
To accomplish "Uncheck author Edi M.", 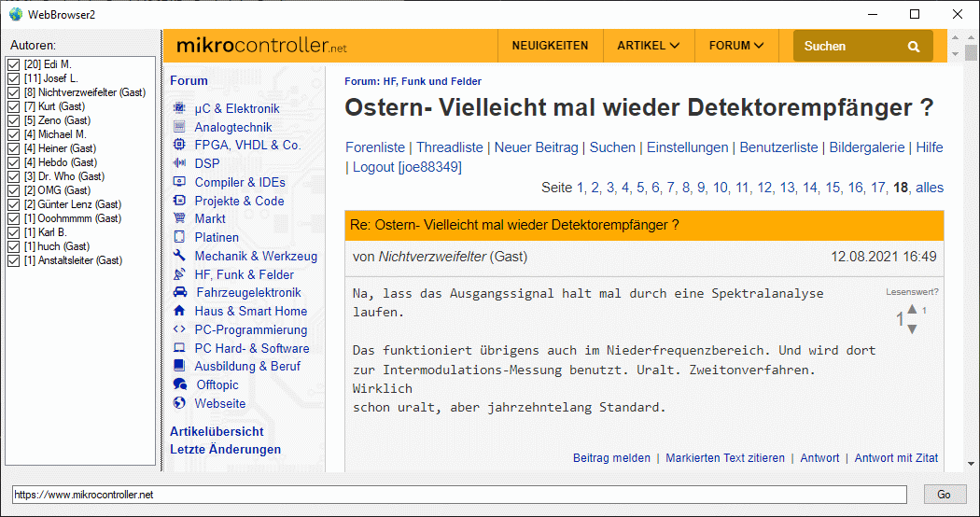I will pos(13,64).
